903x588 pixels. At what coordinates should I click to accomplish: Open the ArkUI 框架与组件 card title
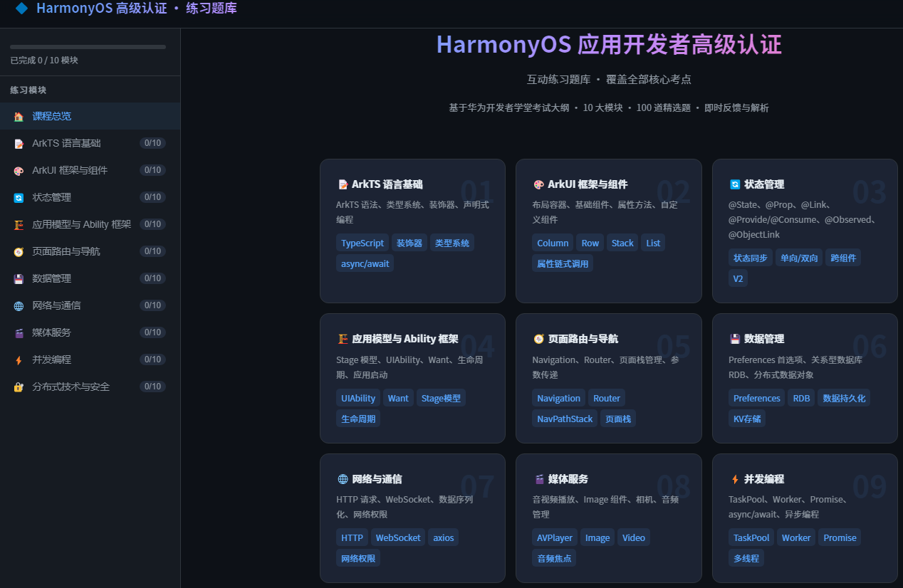(588, 184)
